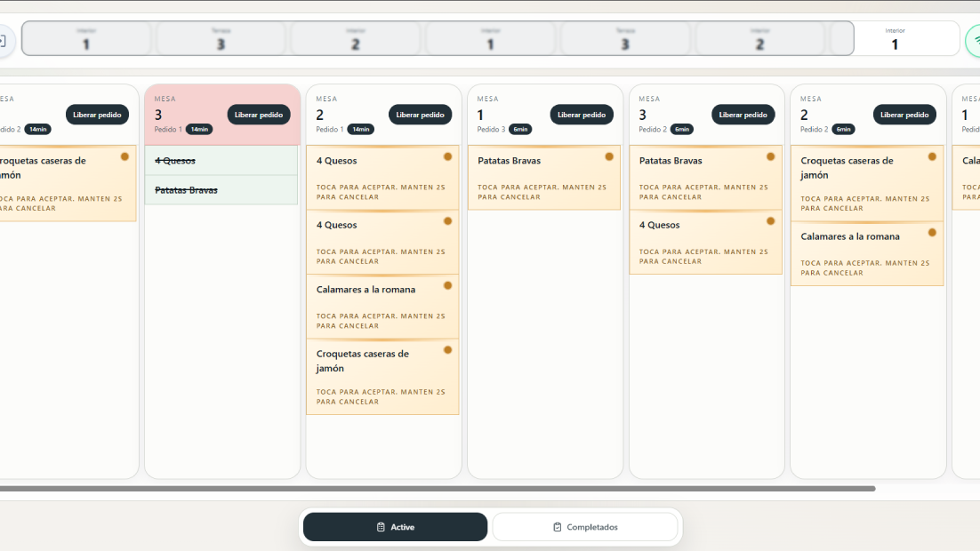Click orange dot on Mesa 3 Pedido 2 4 Quesos
This screenshot has height=551, width=980.
(770, 221)
